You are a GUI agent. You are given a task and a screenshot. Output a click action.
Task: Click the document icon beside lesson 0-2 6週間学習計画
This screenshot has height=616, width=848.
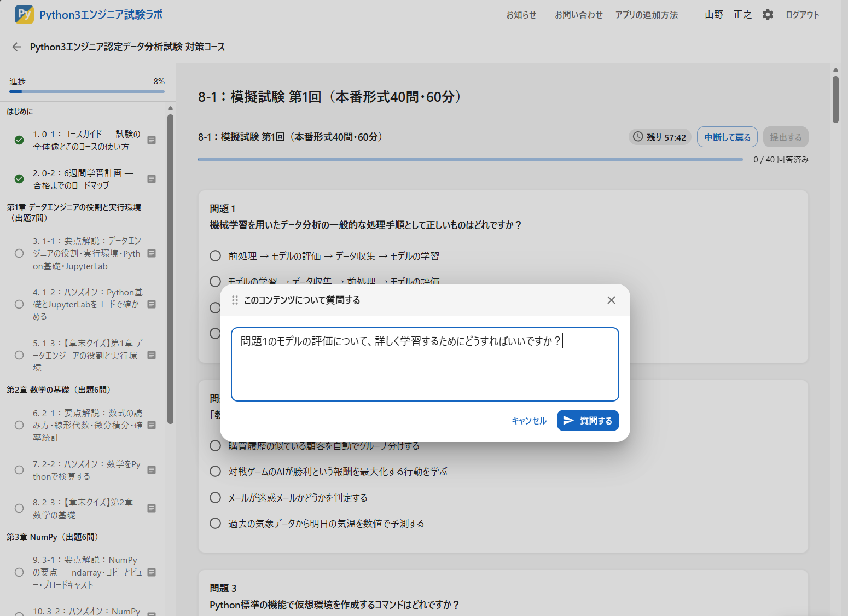tap(152, 179)
